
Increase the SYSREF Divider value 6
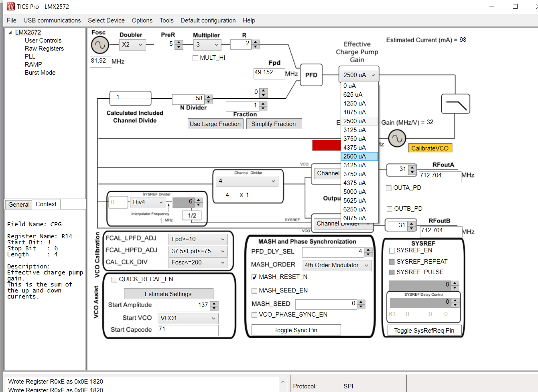[x=199, y=200]
